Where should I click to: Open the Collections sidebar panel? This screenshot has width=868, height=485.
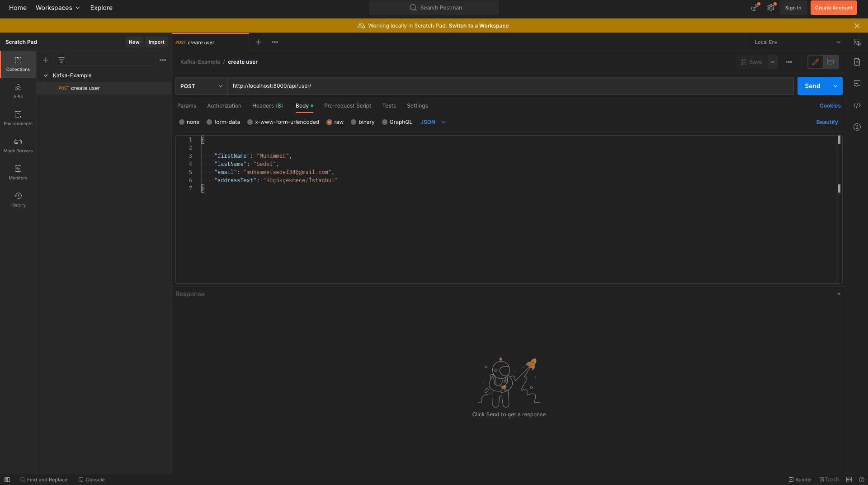coord(18,64)
